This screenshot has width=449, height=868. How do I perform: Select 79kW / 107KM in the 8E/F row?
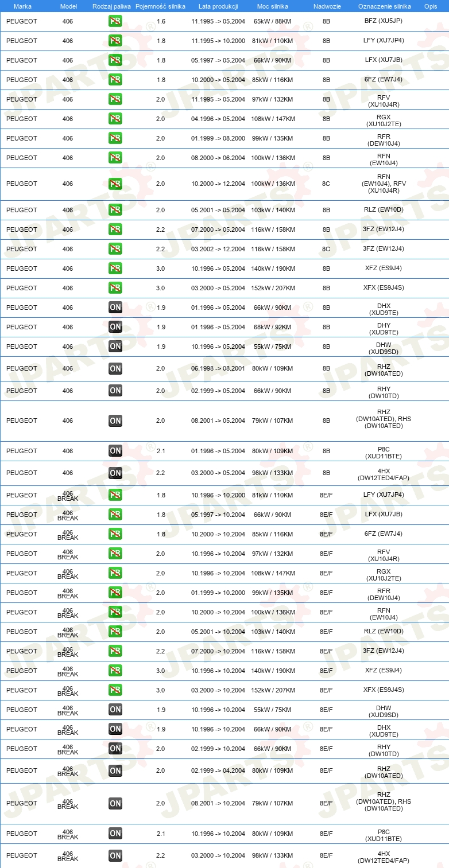273,803
